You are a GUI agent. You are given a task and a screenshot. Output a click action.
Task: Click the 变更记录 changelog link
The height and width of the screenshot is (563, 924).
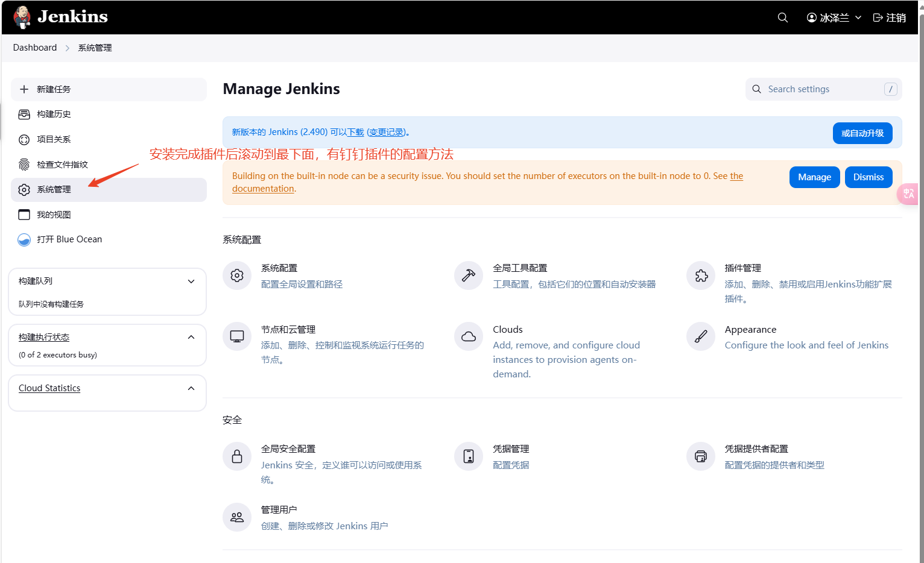(x=386, y=133)
